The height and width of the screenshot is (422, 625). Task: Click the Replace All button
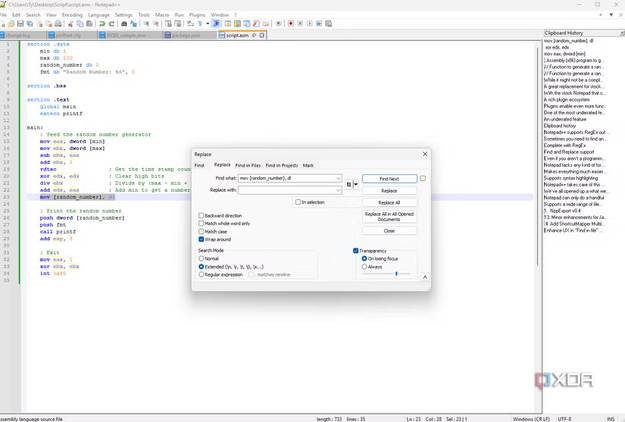coord(389,203)
